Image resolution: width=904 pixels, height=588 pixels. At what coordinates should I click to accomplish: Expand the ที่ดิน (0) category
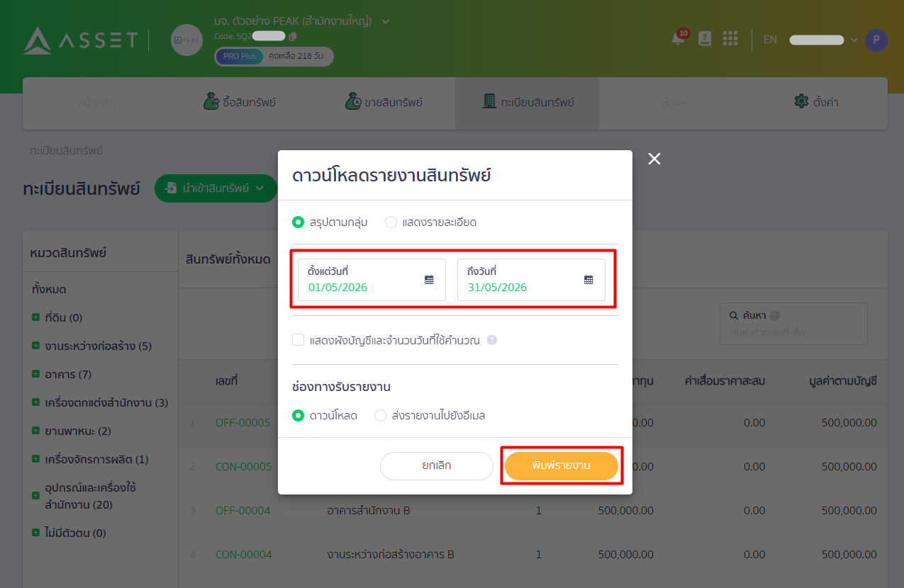35,317
